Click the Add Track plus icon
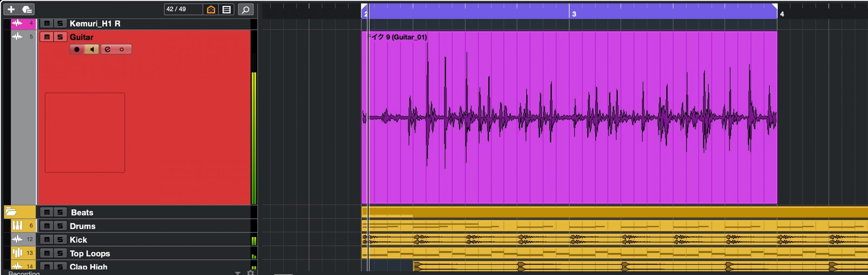The height and width of the screenshot is (275, 868). point(11,9)
